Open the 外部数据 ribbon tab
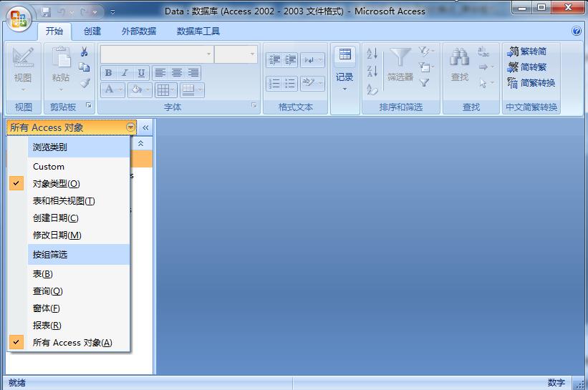 pyautogui.click(x=139, y=31)
